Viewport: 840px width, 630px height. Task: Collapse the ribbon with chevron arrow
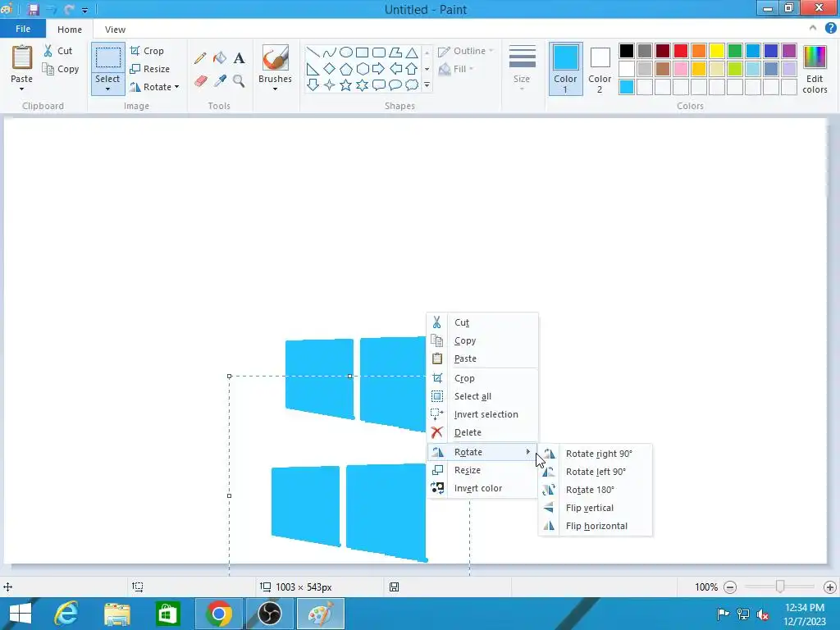point(813,28)
